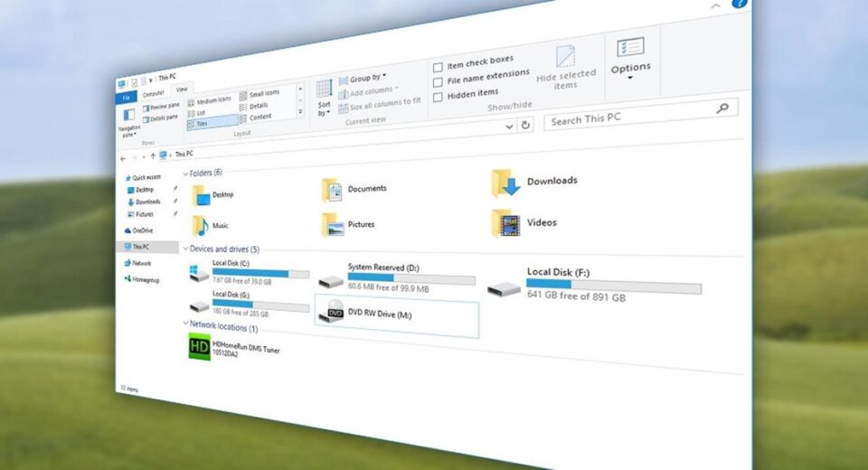The height and width of the screenshot is (470, 868).
Task: Choose Small icons layout
Action: [260, 94]
